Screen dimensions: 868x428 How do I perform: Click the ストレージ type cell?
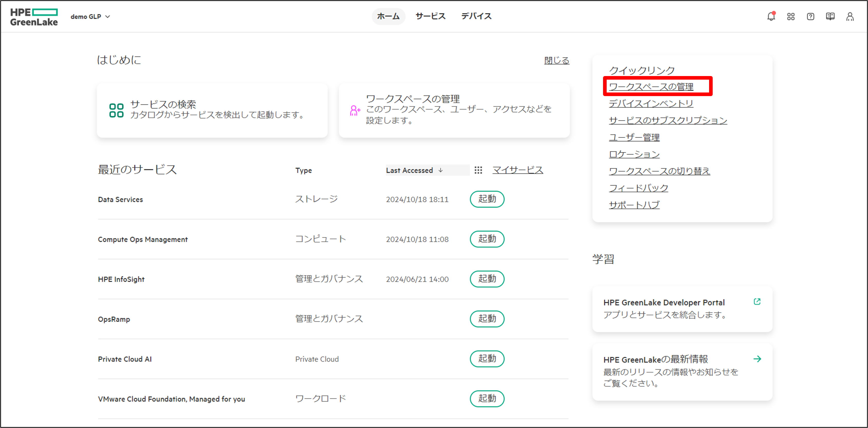pos(316,199)
